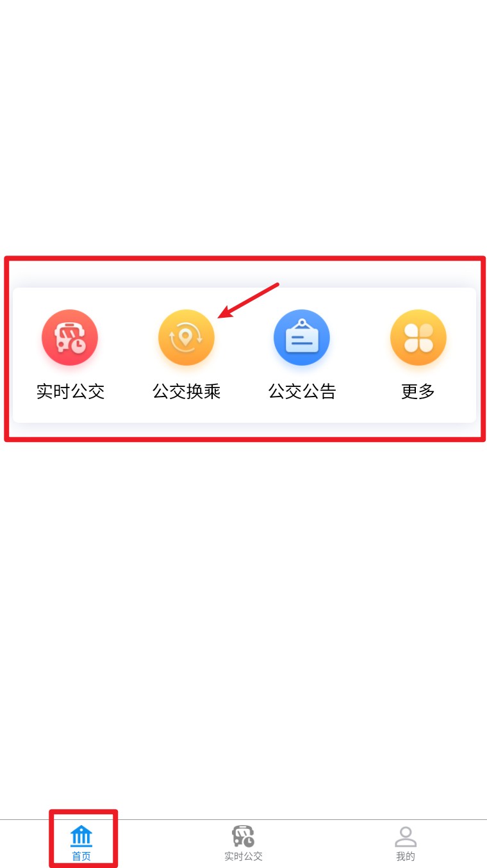Screen dimensions: 487x868
Task: Click the red highlight frame around the 首页 tab
Action: coord(83,839)
